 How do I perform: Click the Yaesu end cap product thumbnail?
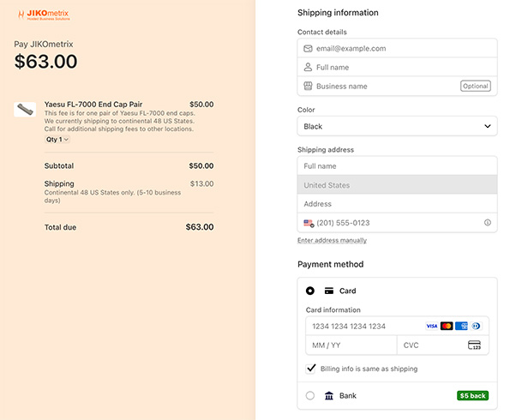pyautogui.click(x=25, y=110)
